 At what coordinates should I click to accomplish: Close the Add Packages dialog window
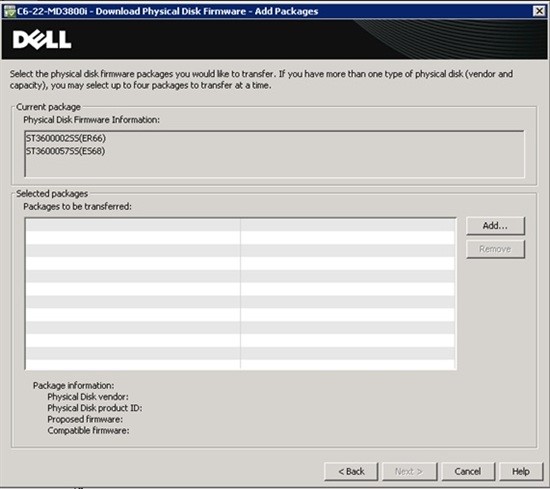pyautogui.click(x=539, y=11)
